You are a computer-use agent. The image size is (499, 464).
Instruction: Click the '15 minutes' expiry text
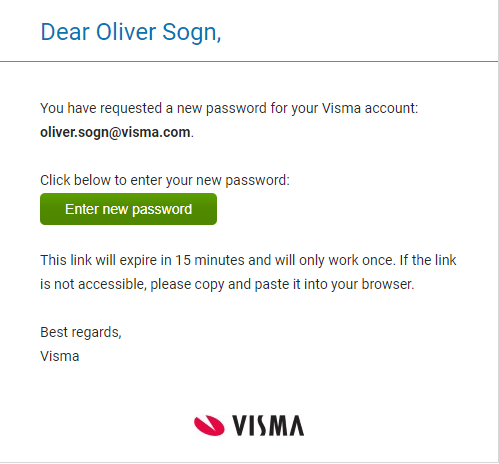click(210, 260)
